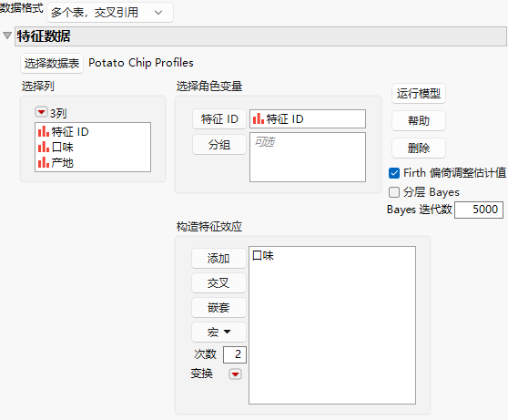This screenshot has width=508, height=420.
Task: Open the 变换 red triangle menu
Action: 235,374
